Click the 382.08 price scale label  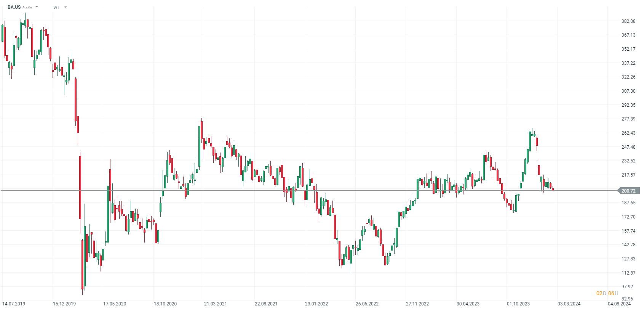[628, 21]
